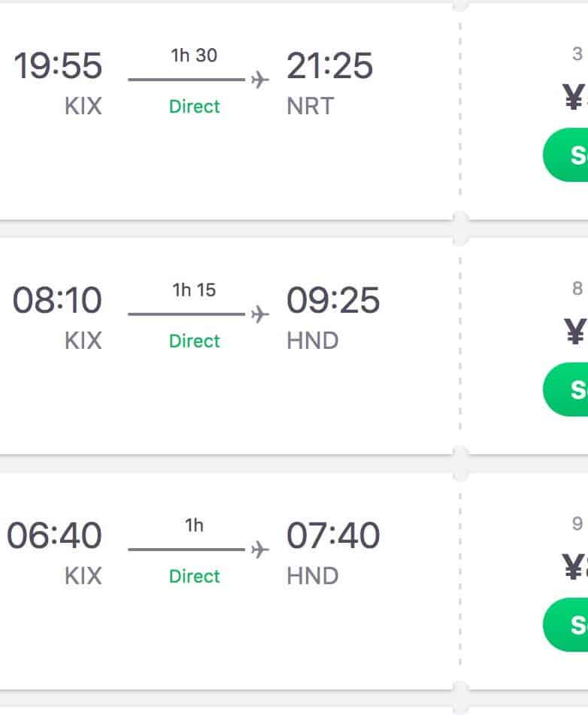Click the green Direct label under 1h 15
Viewport: 588px width, 715px height.
(194, 341)
